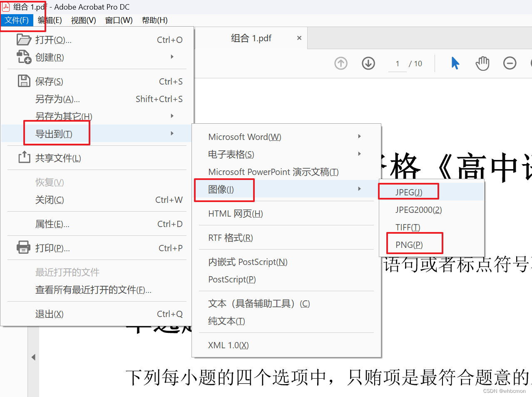Click the current page number field
Viewport: 532px width, 397px height.
tap(398, 63)
